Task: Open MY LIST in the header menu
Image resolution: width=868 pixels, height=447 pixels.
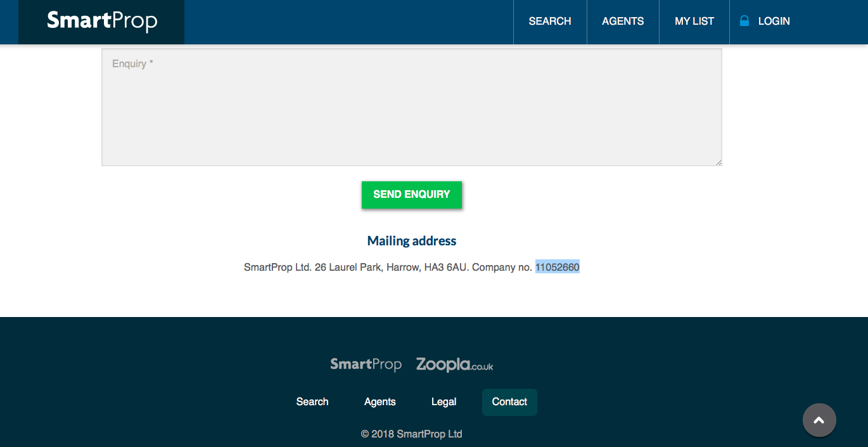Action: click(694, 22)
